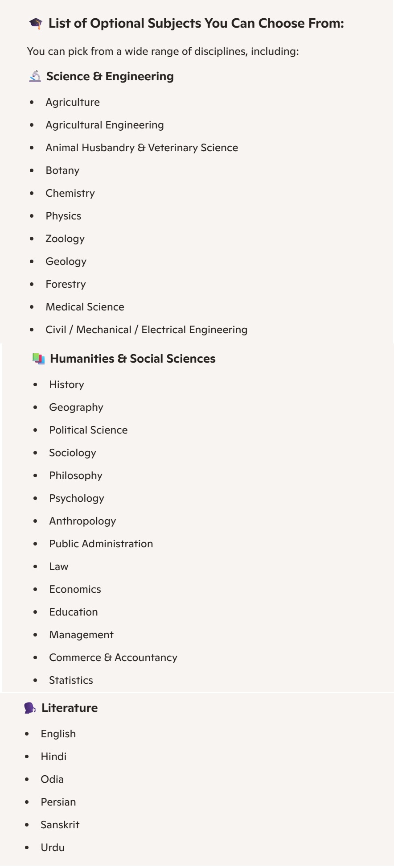Select Agricultural Engineering in the list
Viewport: 394px width, 868px height.
(x=104, y=125)
